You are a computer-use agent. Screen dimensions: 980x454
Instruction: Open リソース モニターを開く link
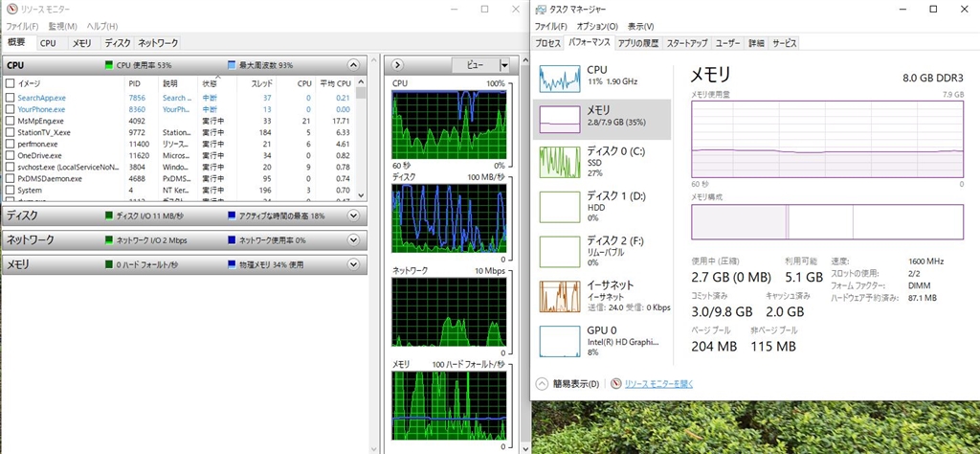[x=658, y=383]
